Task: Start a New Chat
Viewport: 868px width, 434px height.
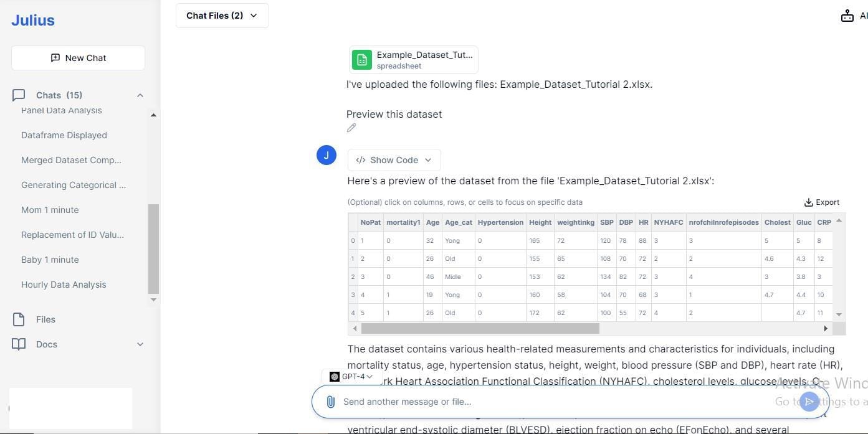Action: pos(78,58)
